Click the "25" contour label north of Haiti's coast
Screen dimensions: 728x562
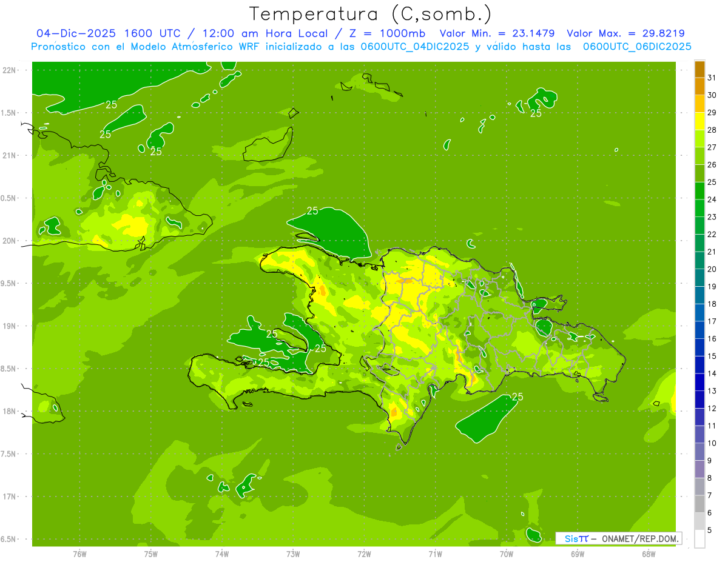312,211
